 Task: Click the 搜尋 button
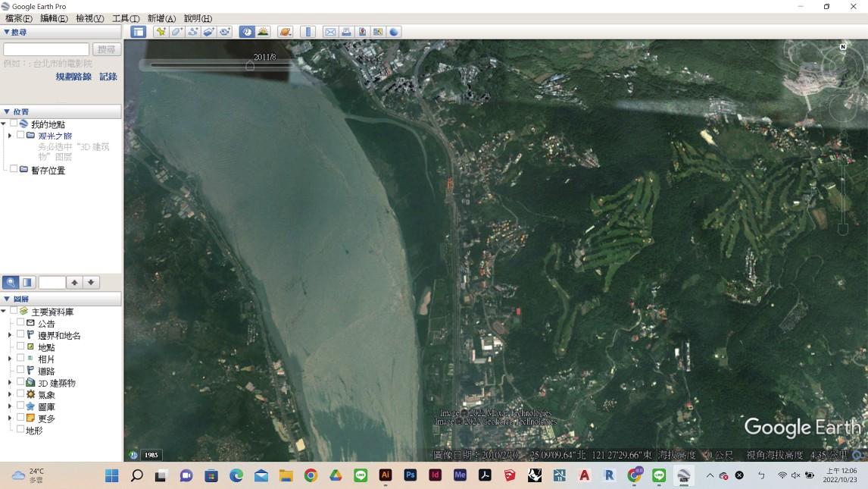106,49
